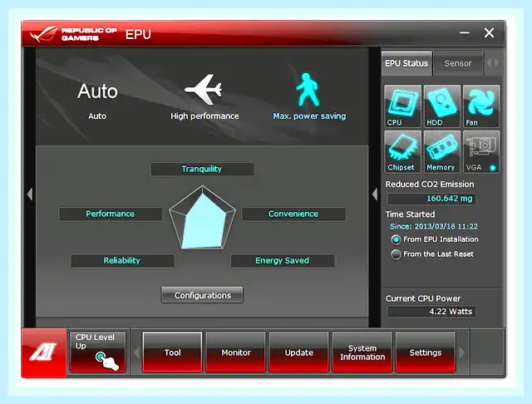Image resolution: width=532 pixels, height=404 pixels.
Task: Collapse the right status panel arrow
Action: pyautogui.click(x=375, y=195)
